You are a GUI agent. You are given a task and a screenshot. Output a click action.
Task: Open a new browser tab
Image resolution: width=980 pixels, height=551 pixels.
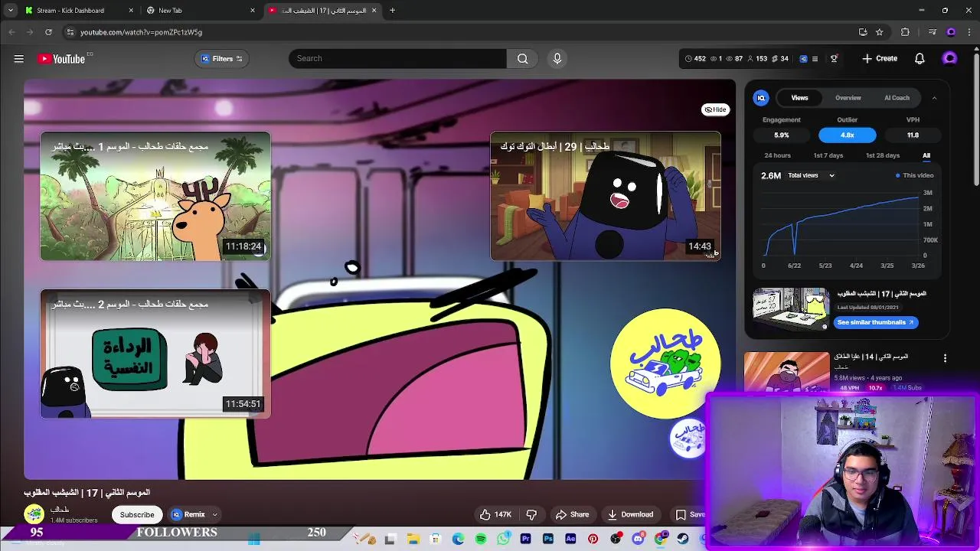click(x=392, y=11)
